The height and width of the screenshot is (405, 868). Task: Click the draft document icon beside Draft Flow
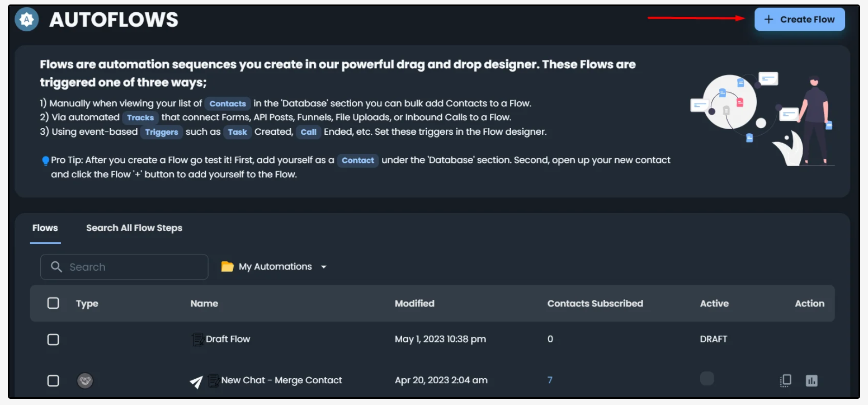point(197,339)
